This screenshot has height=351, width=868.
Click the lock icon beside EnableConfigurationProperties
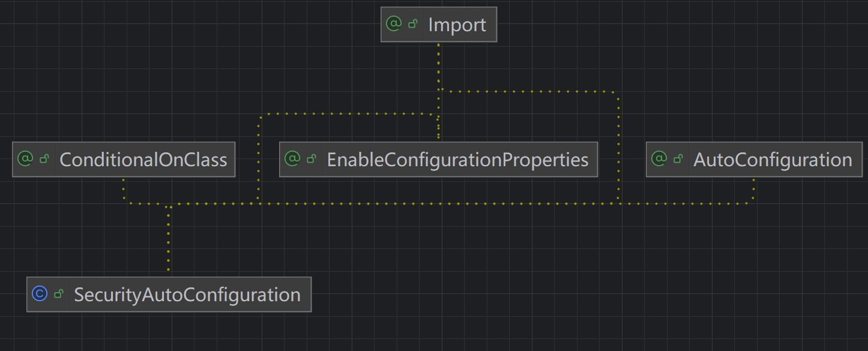(312, 159)
